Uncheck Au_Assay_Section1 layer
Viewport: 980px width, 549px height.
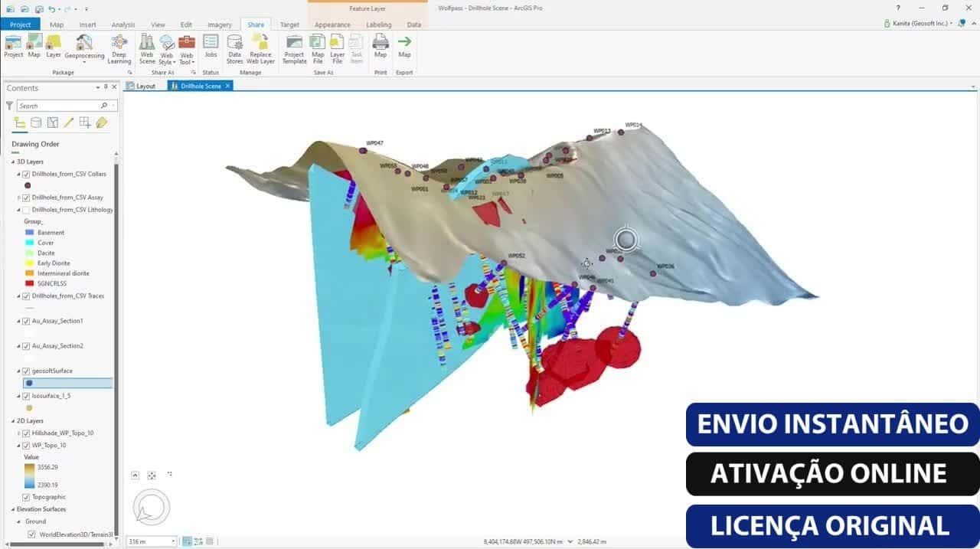(26, 321)
